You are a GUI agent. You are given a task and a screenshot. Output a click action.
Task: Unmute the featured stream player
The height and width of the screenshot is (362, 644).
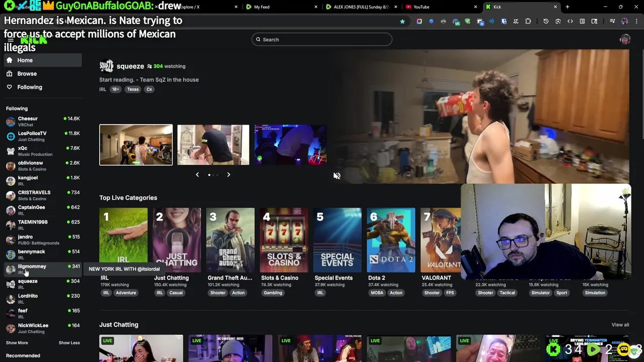click(x=337, y=175)
